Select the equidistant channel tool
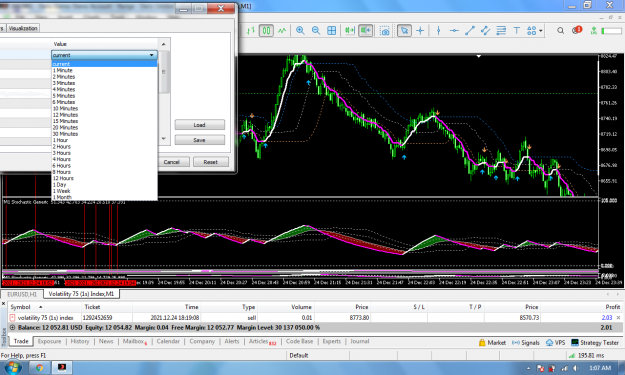The width and height of the screenshot is (625, 375). click(485, 31)
